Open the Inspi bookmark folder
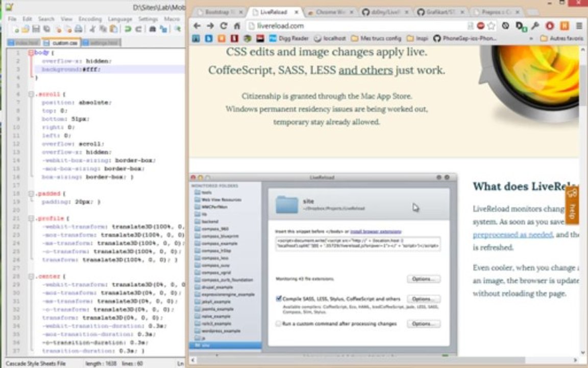This screenshot has width=588, height=368. (x=418, y=38)
